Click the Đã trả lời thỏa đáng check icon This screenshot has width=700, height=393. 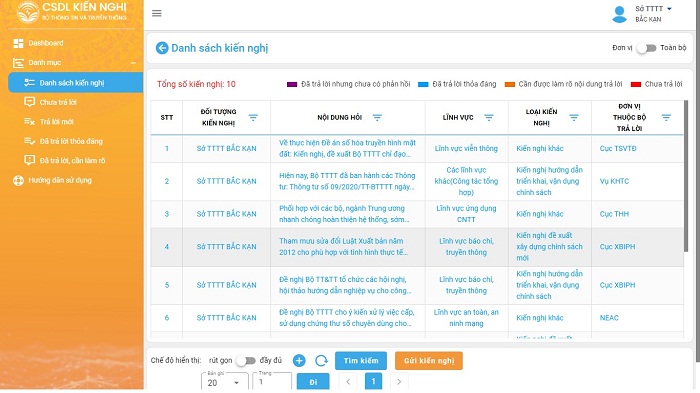29,141
